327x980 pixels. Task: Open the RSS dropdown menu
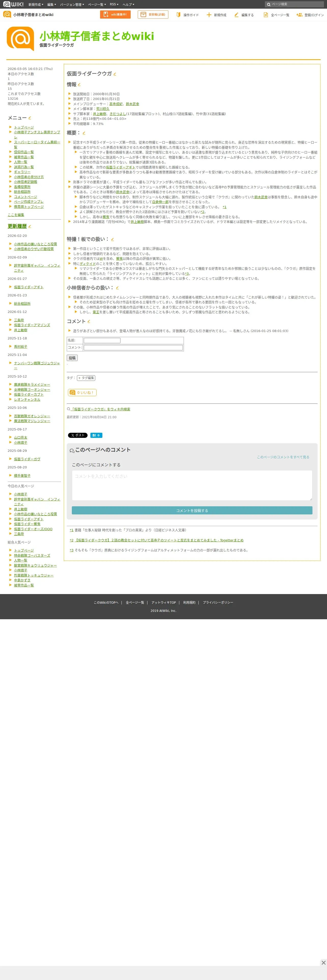(114, 5)
